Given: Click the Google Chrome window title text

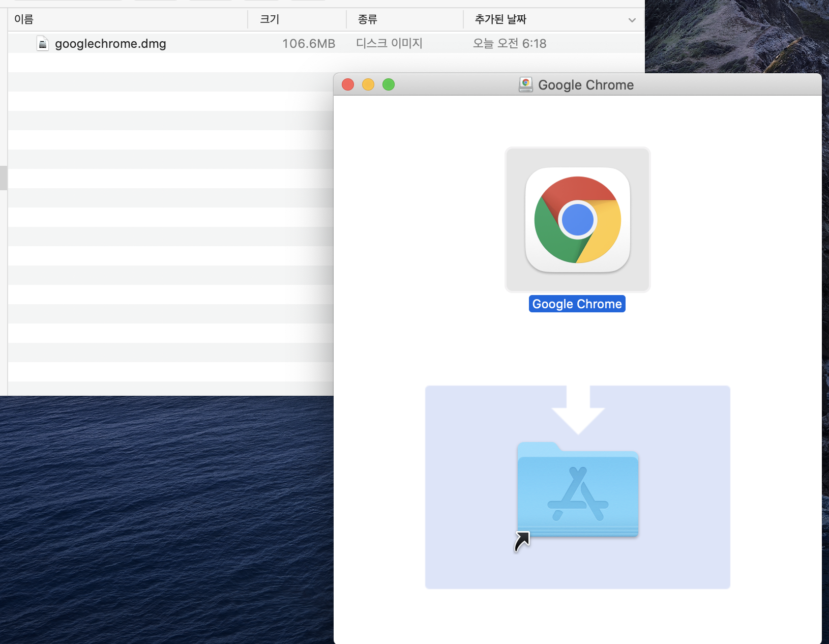Looking at the screenshot, I should click(586, 85).
